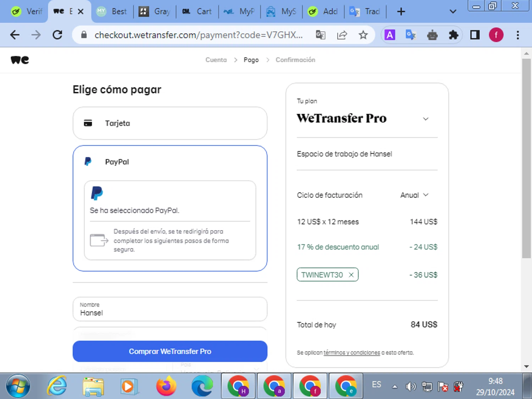
Task: Open Windows Explorer file manager from taskbar
Action: point(93,386)
